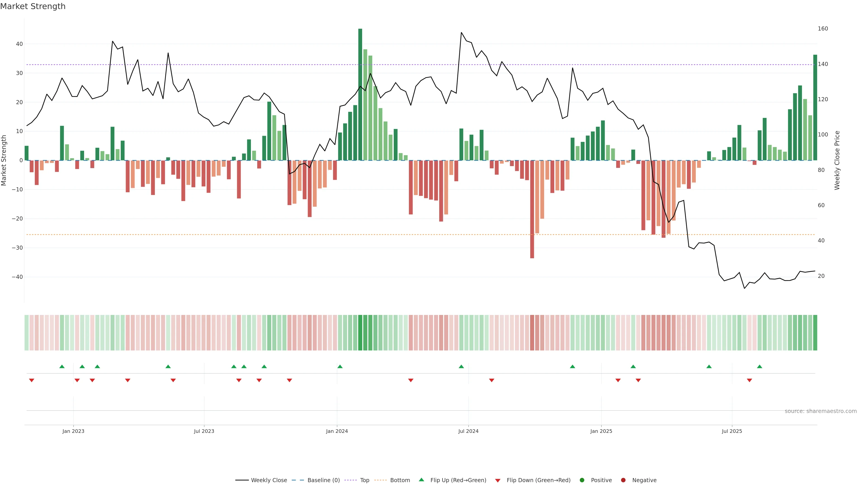Screen dimensions: 868x488
Task: Click the green Positive legend dot
Action: click(x=582, y=480)
